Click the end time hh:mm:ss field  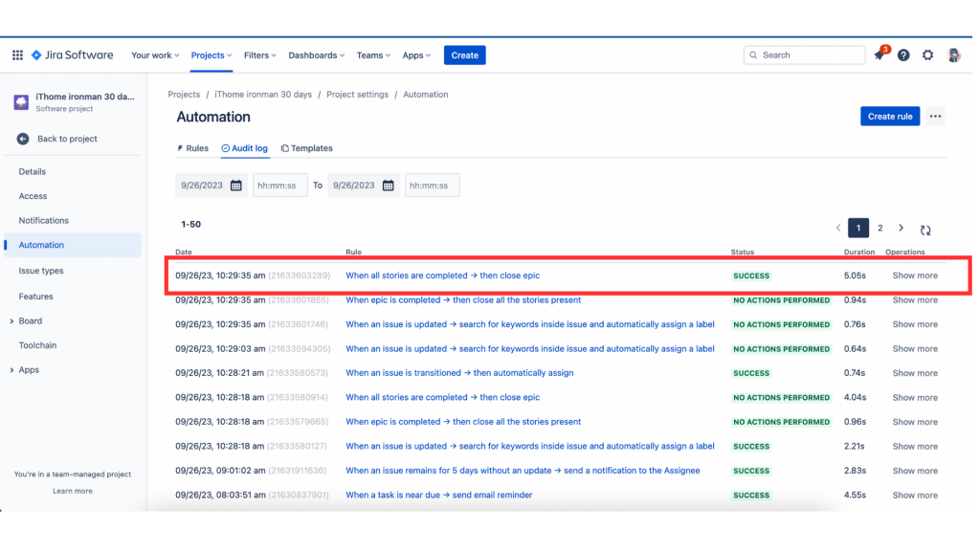[x=432, y=186]
